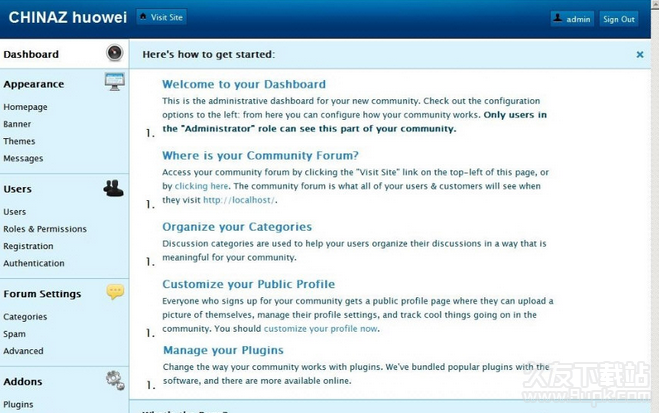
Task: Click the Addons gears icon
Action: pyautogui.click(x=115, y=380)
